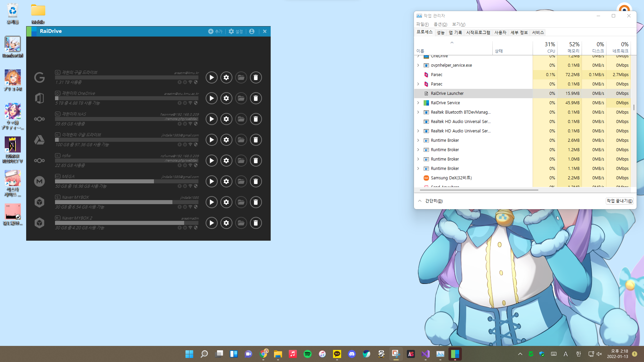Click trash icon for the G: Google Drive
The width and height of the screenshot is (644, 362).
(256, 77)
